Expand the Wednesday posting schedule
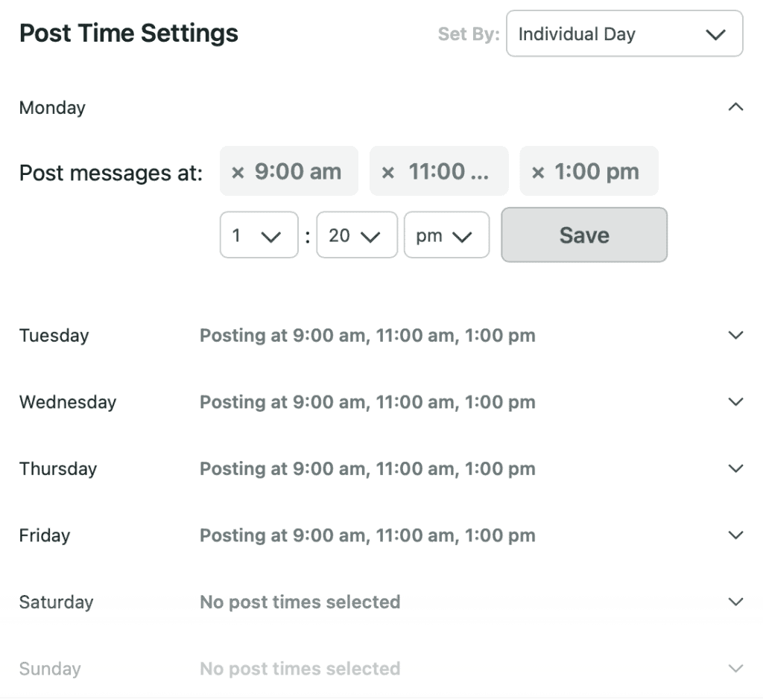This screenshot has width=763, height=700. click(x=735, y=401)
